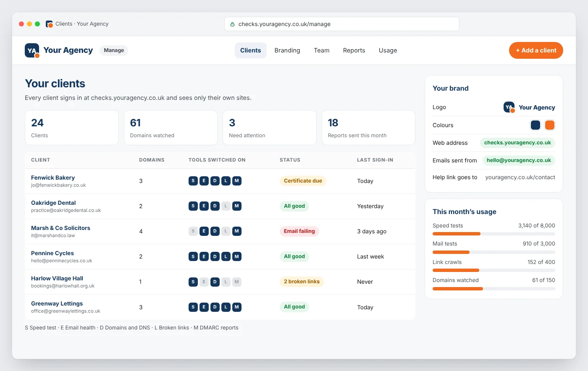Viewport: 588px width, 371px height.
Task: Enable Broken links for Marsh & Co Solicitors
Action: (x=226, y=231)
